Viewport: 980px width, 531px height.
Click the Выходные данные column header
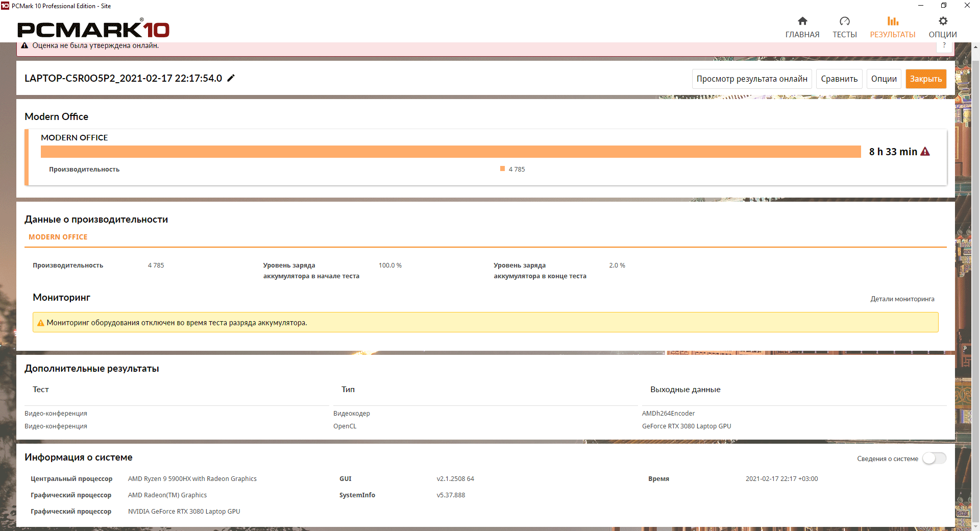[x=685, y=390]
